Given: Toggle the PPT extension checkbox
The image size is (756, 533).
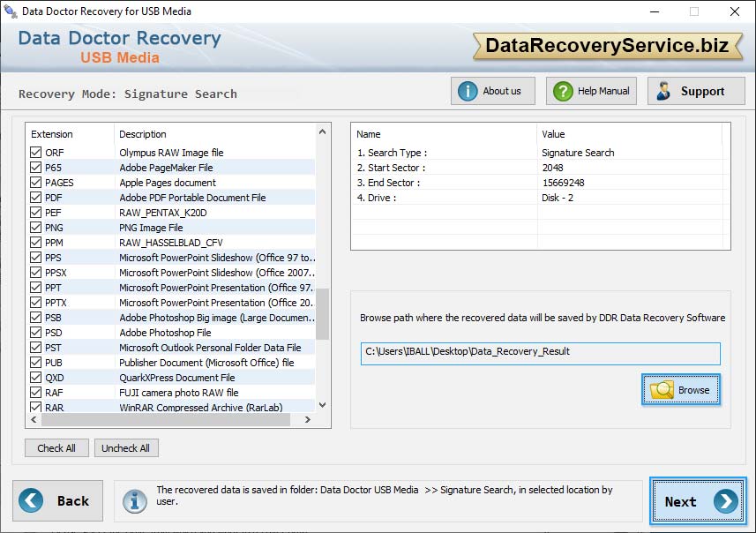Looking at the screenshot, I should pyautogui.click(x=35, y=288).
